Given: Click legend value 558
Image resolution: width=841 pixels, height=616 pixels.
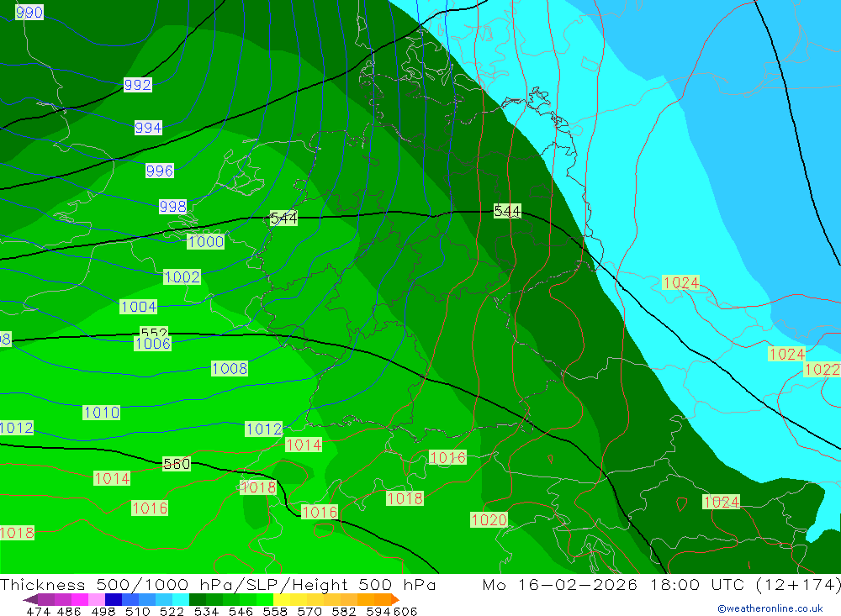Looking at the screenshot, I should point(275,612).
